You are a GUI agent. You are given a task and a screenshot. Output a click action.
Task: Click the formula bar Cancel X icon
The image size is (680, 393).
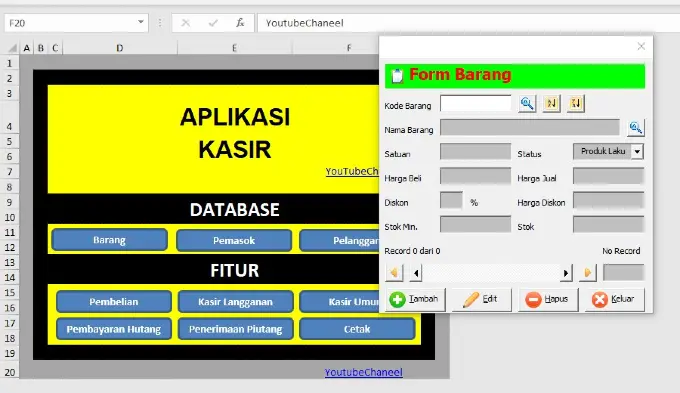coord(186,23)
